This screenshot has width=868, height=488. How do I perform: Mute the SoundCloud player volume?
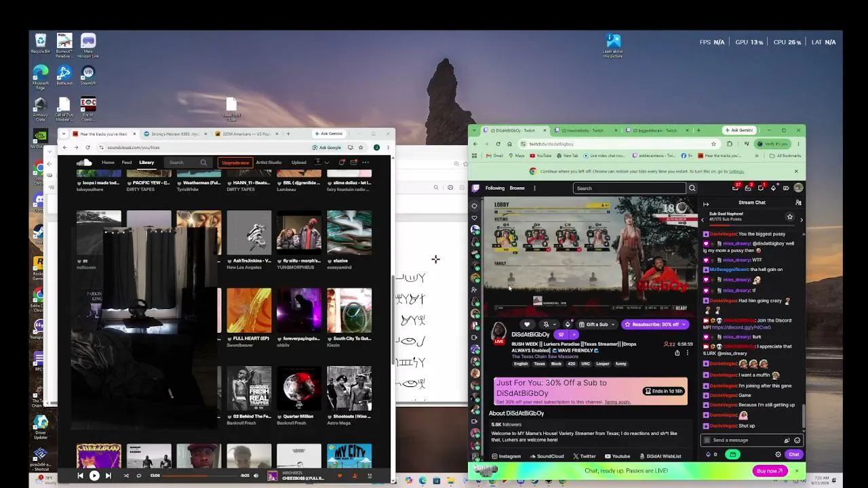coord(256,476)
